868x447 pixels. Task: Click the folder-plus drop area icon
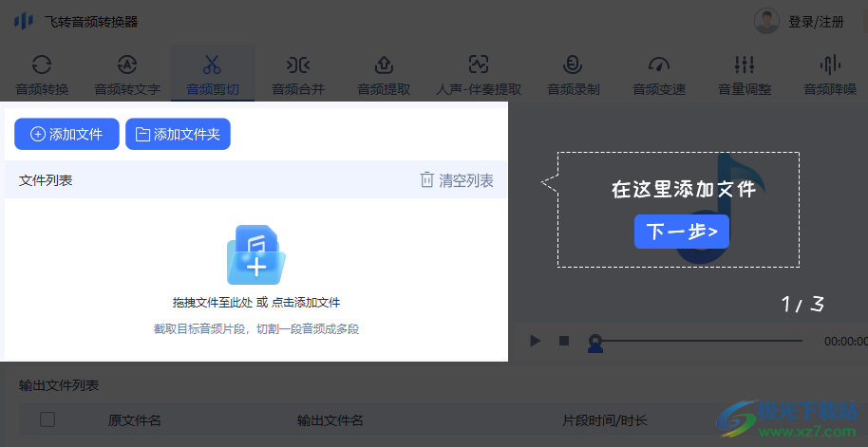256,255
